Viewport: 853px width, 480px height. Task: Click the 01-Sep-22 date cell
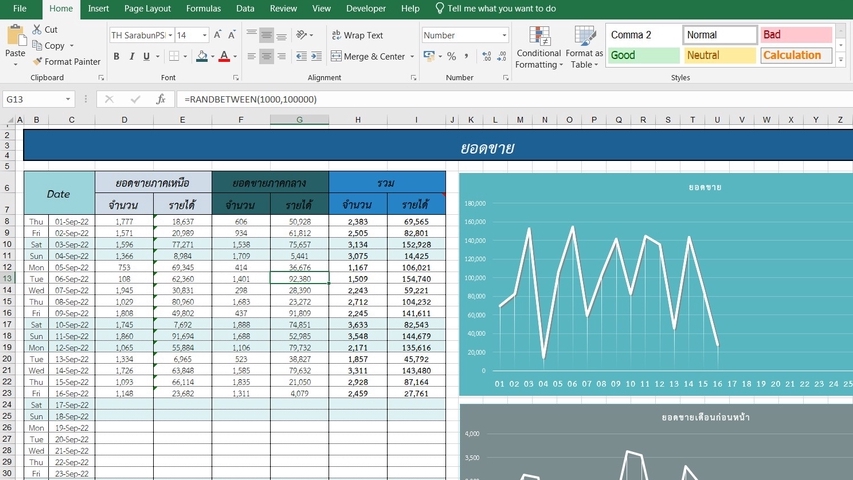coord(71,221)
